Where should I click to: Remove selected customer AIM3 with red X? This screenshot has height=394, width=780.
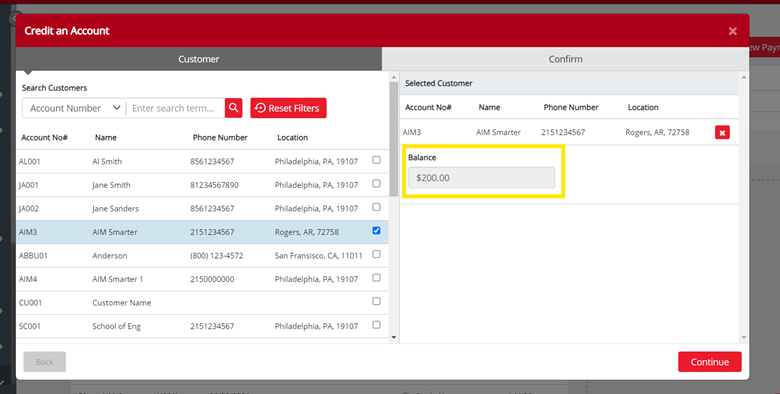tap(722, 132)
